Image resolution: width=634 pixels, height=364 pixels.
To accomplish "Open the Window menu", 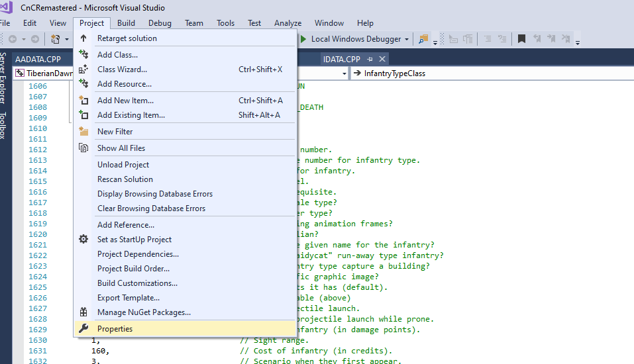I will (x=329, y=23).
